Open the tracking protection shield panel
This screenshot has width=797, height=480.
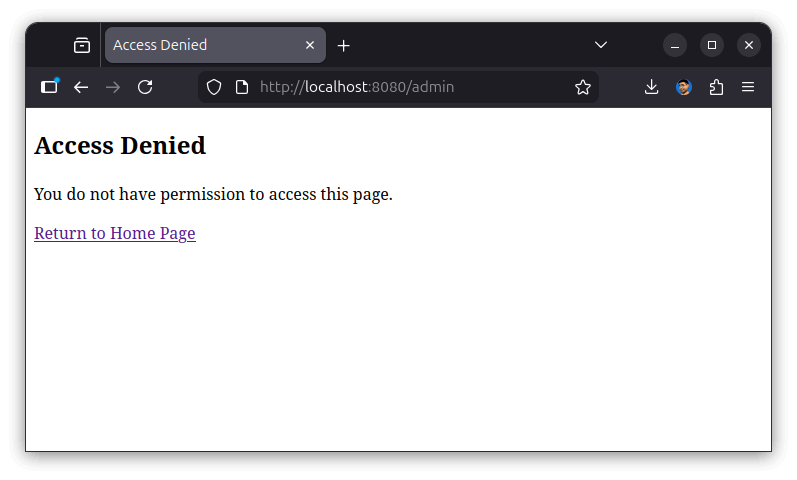(x=214, y=87)
